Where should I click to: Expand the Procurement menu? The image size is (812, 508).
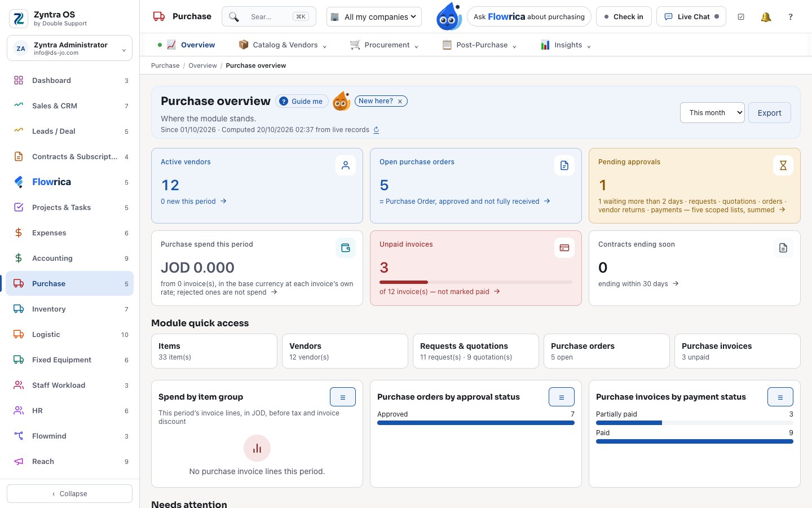(384, 45)
